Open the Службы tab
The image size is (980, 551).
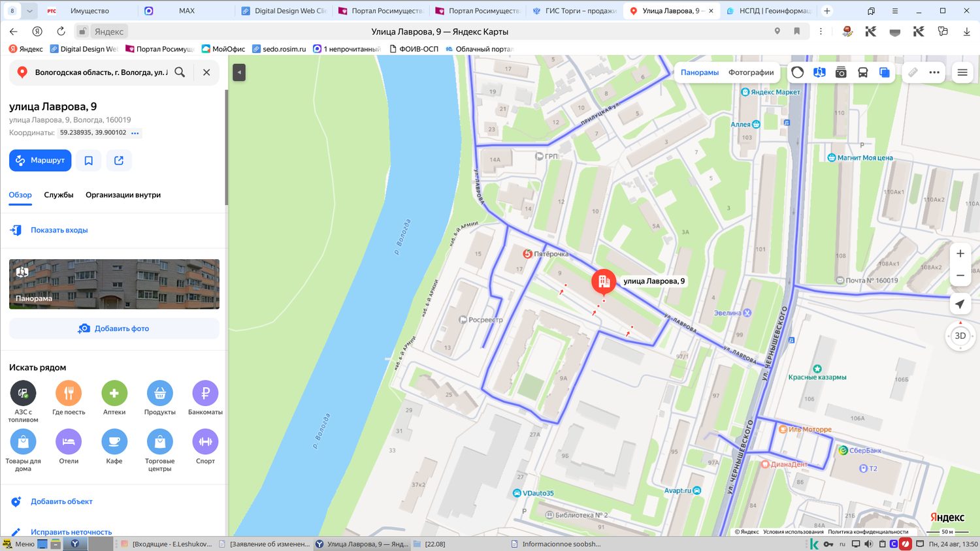point(59,195)
